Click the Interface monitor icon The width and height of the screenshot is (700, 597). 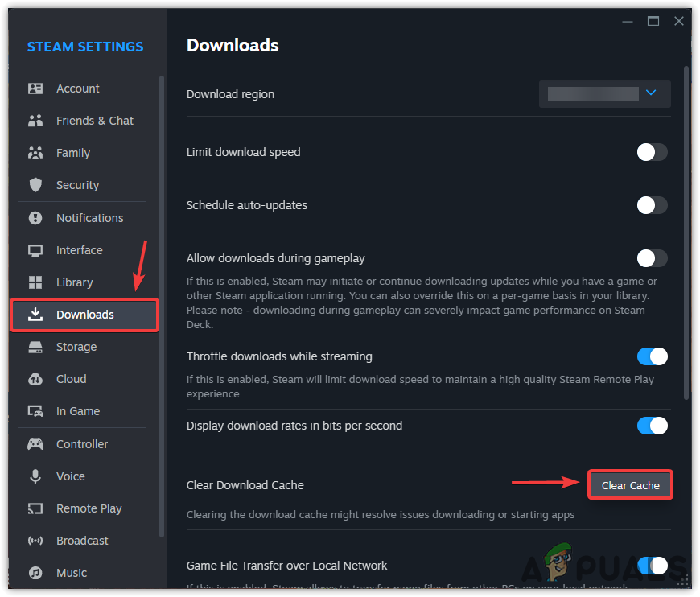click(35, 250)
